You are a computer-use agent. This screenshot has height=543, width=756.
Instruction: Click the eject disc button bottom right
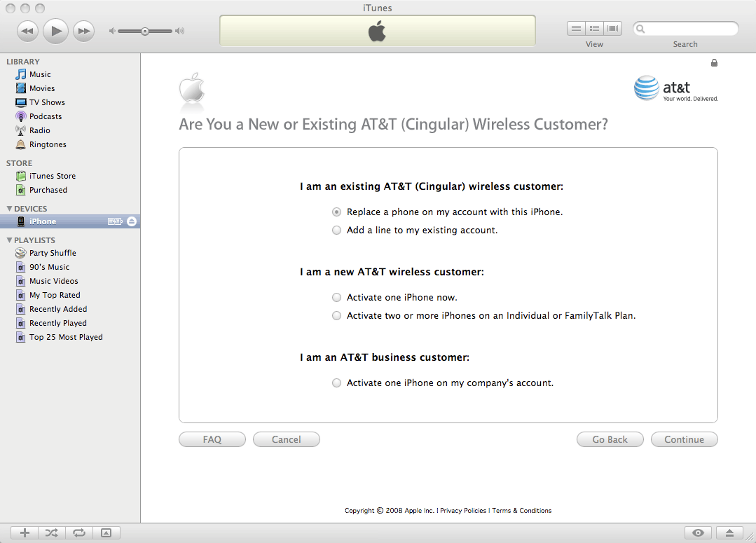(x=729, y=532)
